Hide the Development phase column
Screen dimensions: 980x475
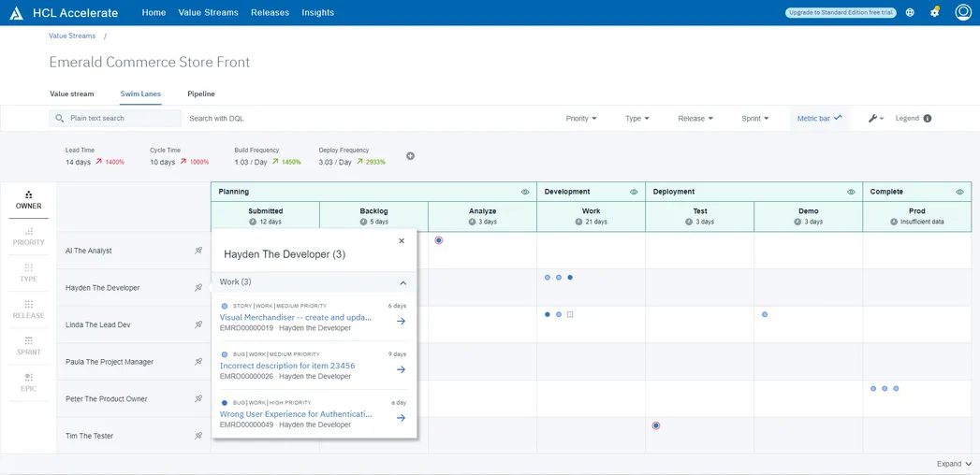click(634, 192)
